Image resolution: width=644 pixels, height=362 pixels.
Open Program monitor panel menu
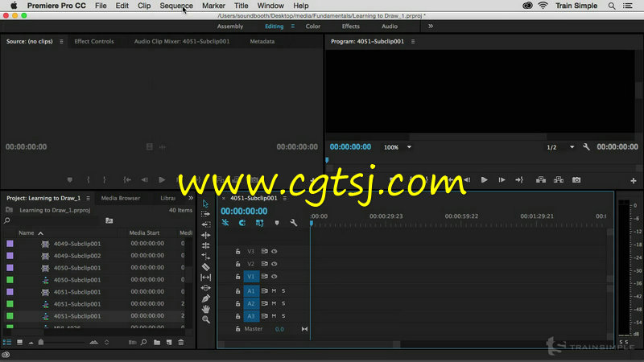pyautogui.click(x=413, y=42)
